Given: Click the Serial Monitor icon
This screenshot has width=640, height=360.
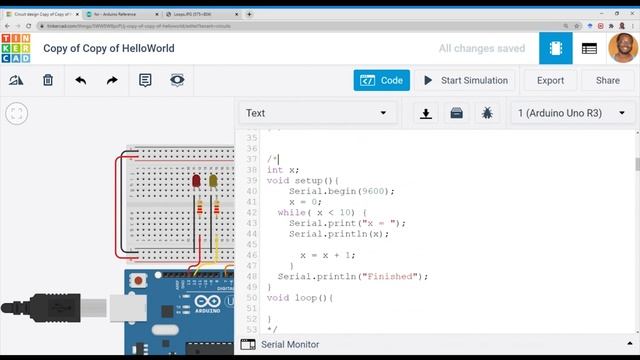Looking at the screenshot, I should tap(248, 344).
